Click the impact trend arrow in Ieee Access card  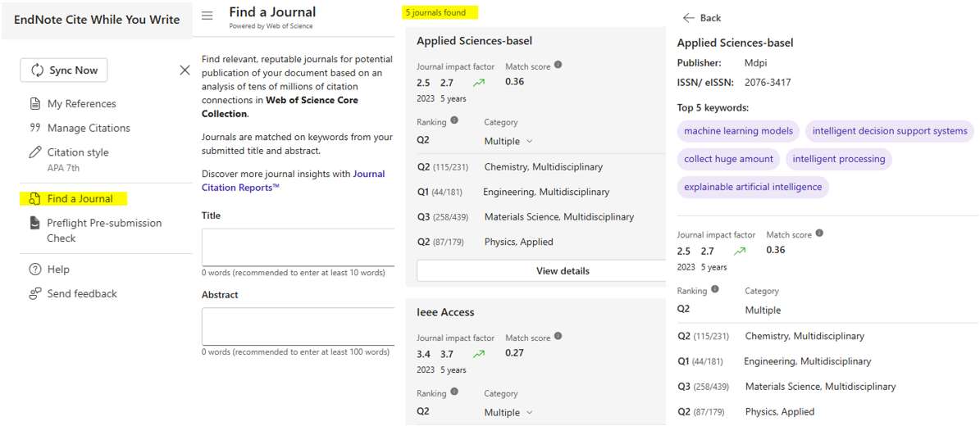pos(480,354)
